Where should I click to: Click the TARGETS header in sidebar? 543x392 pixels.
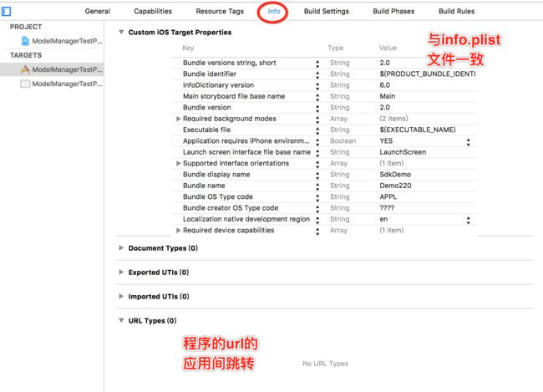click(26, 55)
